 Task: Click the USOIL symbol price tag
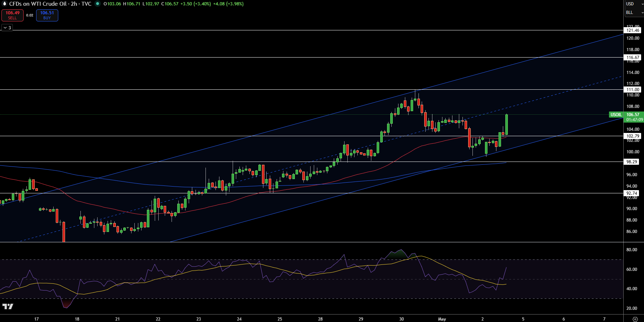point(616,115)
